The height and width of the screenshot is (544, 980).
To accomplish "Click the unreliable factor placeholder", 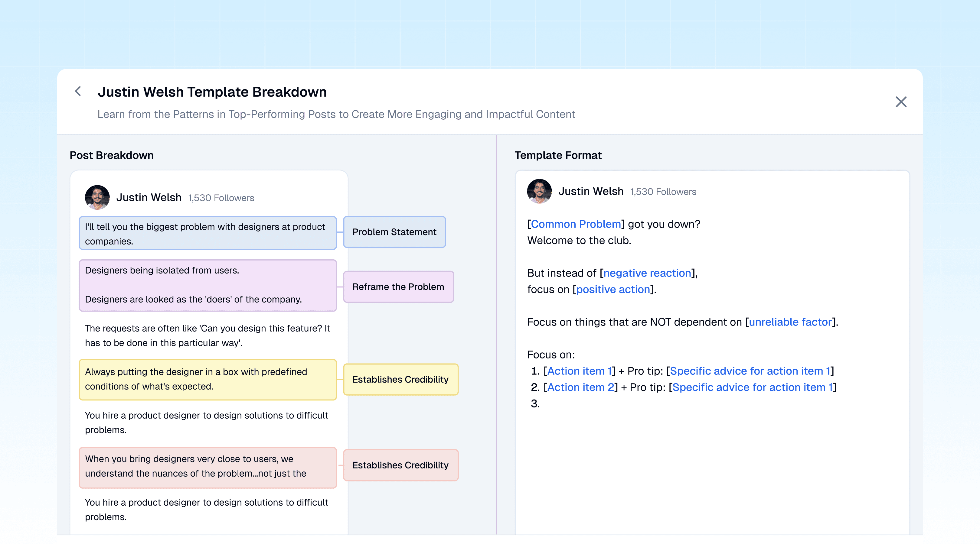I will coord(790,322).
